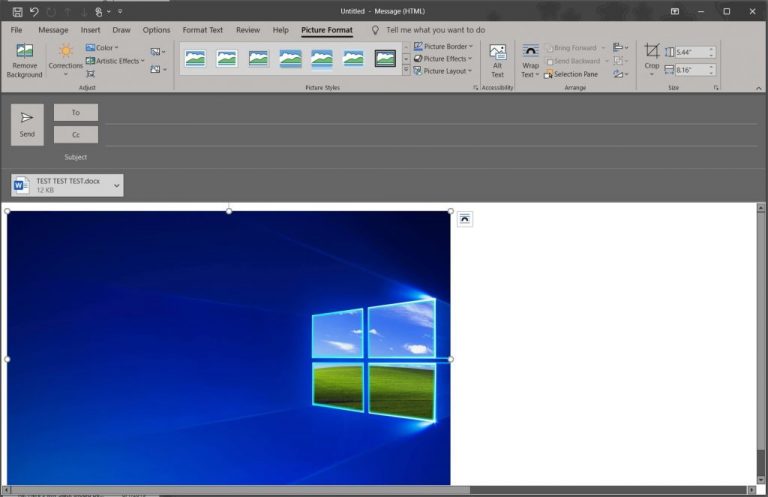Open the File tab
The image size is (768, 497).
click(16, 30)
